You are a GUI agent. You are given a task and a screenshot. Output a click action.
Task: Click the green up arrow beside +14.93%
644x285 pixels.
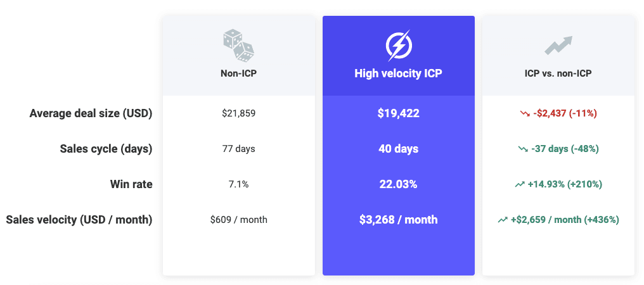point(520,184)
